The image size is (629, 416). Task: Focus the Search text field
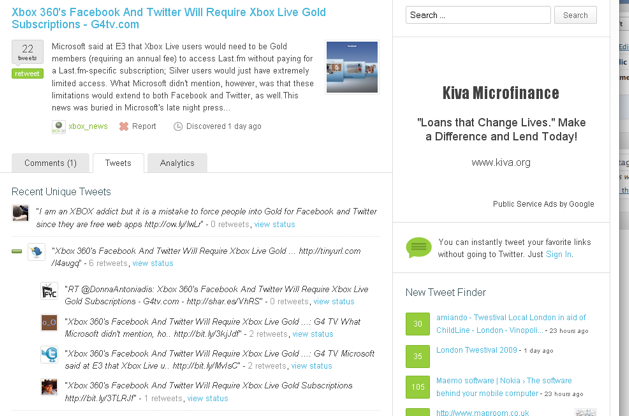coord(478,15)
